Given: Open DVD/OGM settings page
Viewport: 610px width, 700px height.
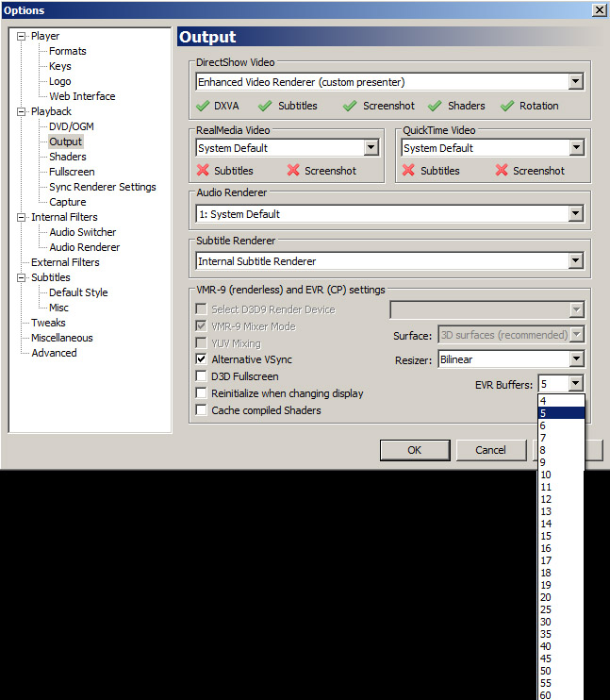Looking at the screenshot, I should coord(72,126).
